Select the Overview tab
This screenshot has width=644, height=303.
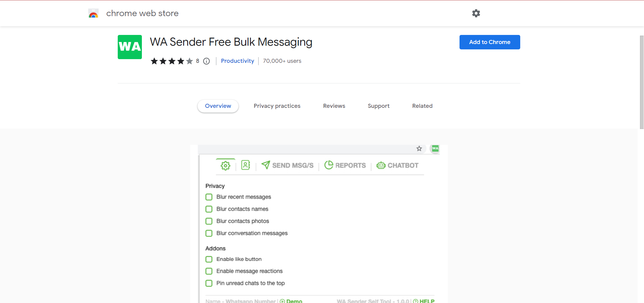click(x=218, y=106)
